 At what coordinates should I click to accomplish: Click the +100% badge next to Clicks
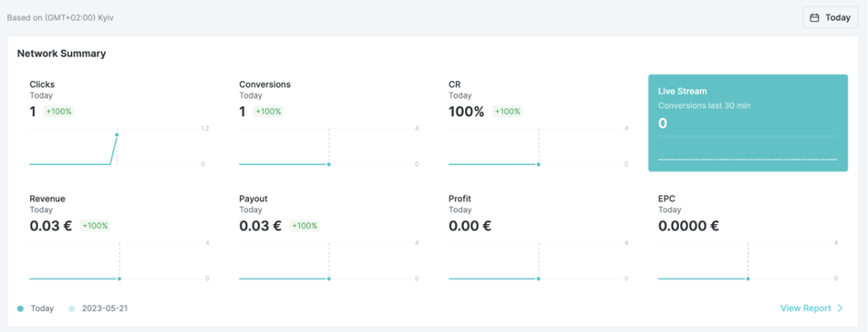click(x=59, y=112)
